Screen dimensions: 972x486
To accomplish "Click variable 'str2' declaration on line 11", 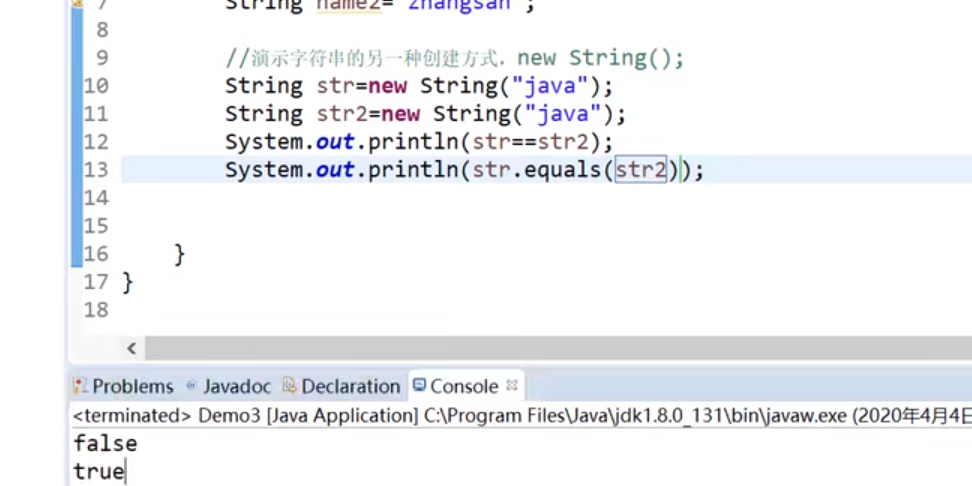I will (342, 113).
